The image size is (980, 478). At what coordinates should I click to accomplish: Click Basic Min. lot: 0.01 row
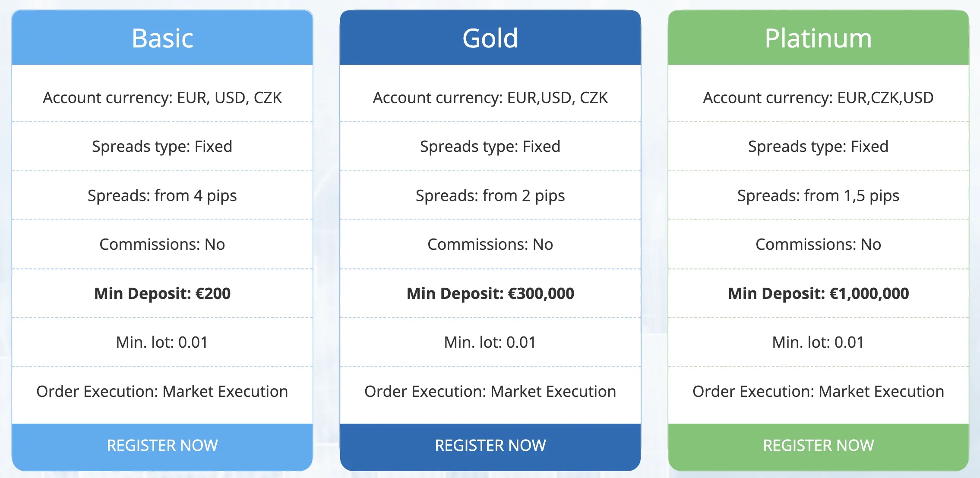pos(162,342)
